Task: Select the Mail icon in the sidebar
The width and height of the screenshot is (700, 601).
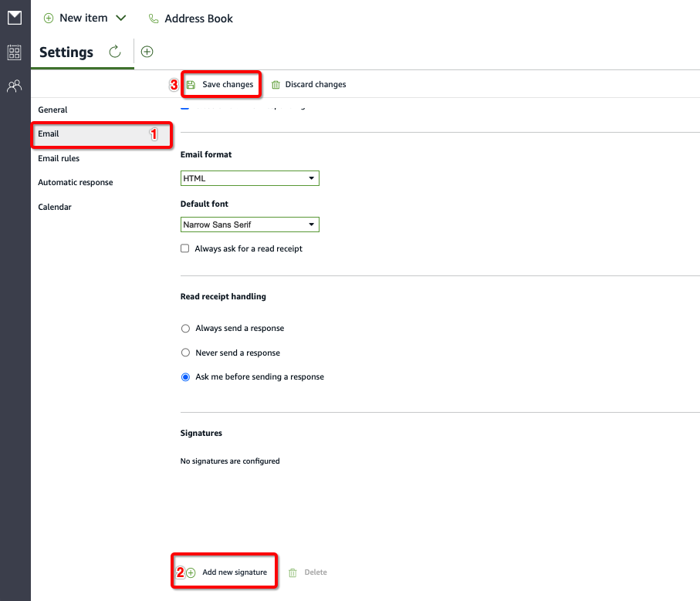Action: pyautogui.click(x=14, y=17)
